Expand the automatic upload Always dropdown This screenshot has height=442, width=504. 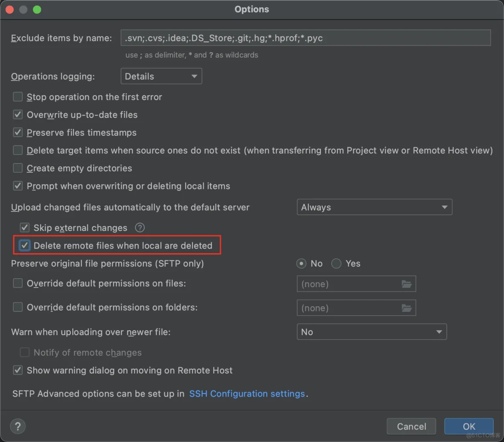coord(374,207)
